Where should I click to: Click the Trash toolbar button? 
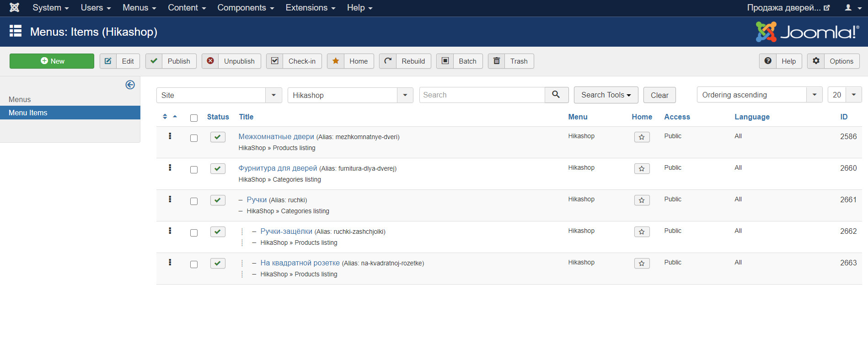pyautogui.click(x=510, y=61)
